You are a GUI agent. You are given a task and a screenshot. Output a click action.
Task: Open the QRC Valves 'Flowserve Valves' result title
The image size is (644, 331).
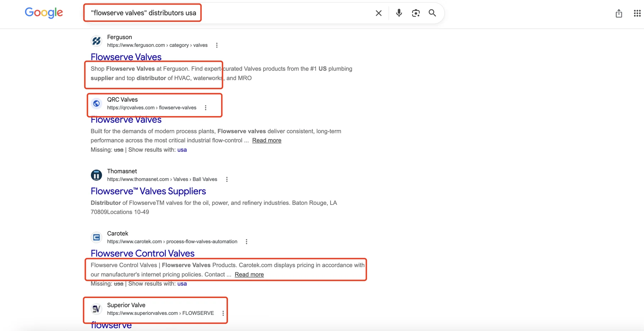tap(126, 120)
